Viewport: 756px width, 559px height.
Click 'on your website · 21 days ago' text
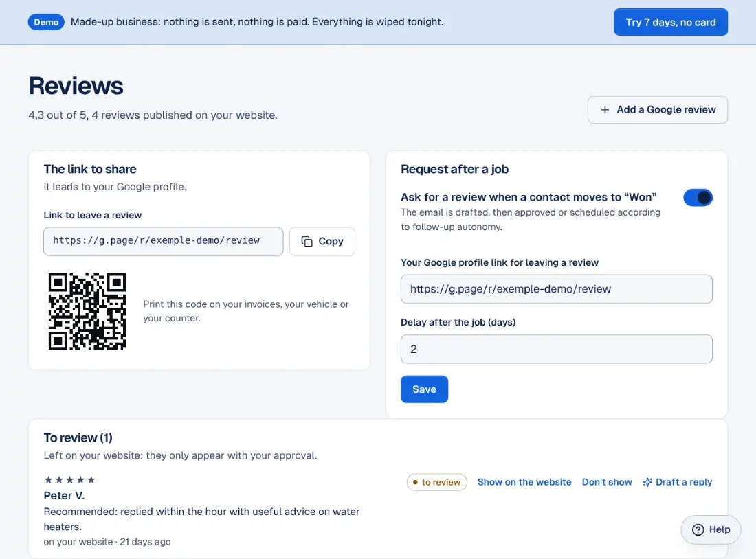[107, 542]
